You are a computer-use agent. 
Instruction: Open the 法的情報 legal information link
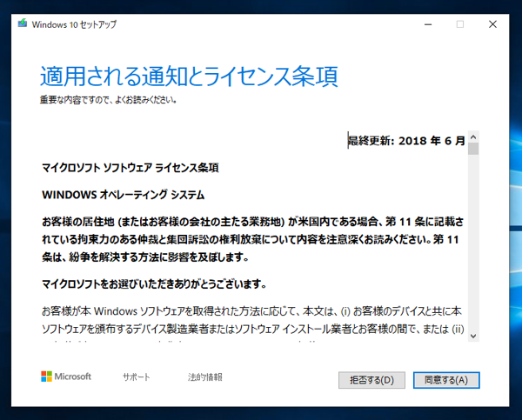[204, 377]
